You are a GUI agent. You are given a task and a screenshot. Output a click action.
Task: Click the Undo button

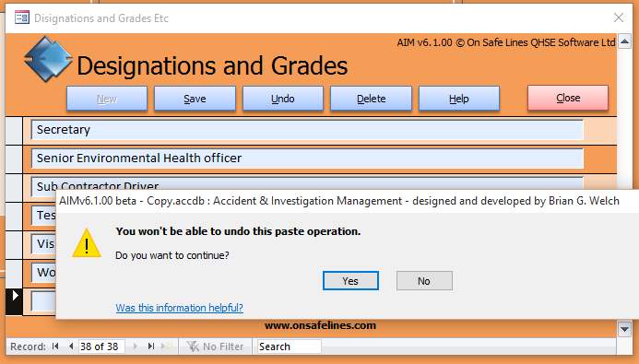click(x=283, y=99)
